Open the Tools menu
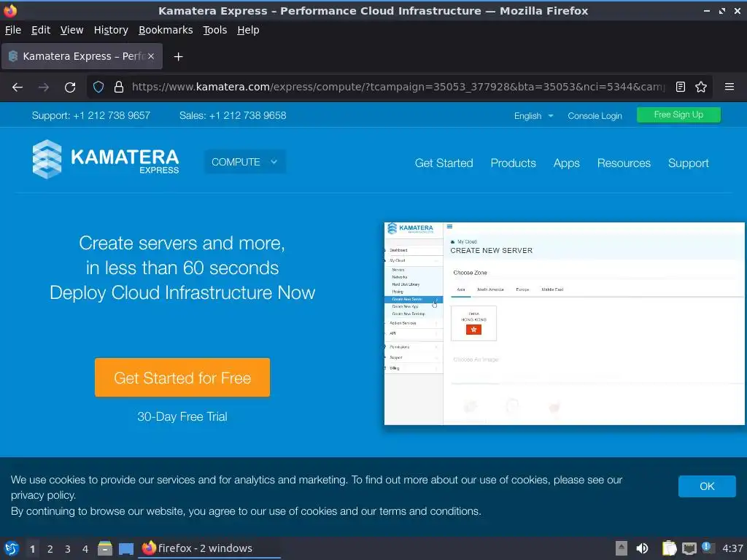The image size is (747, 560). [x=215, y=30]
